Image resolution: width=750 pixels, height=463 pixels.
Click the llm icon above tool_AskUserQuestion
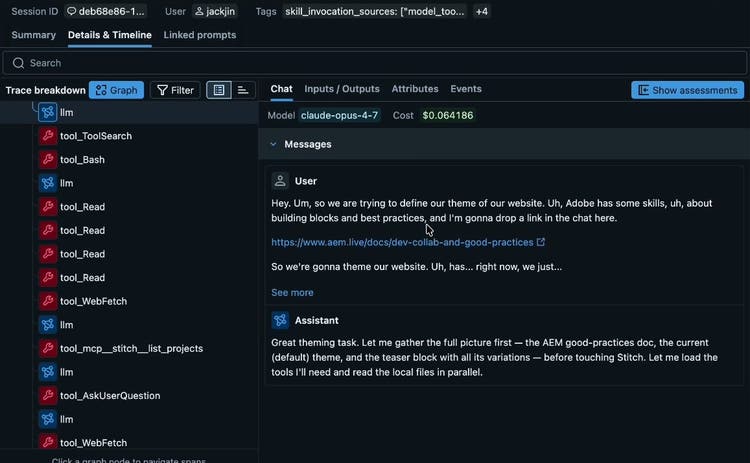(48, 372)
